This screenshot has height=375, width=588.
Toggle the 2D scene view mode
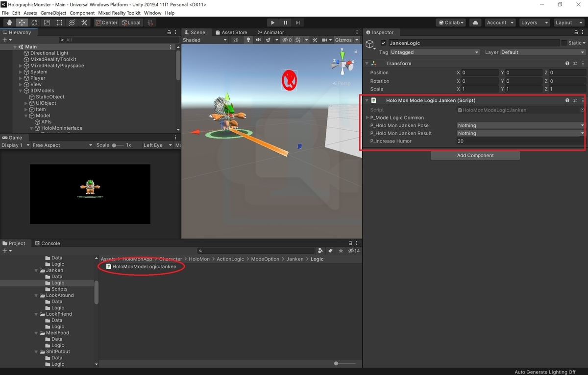(x=236, y=40)
